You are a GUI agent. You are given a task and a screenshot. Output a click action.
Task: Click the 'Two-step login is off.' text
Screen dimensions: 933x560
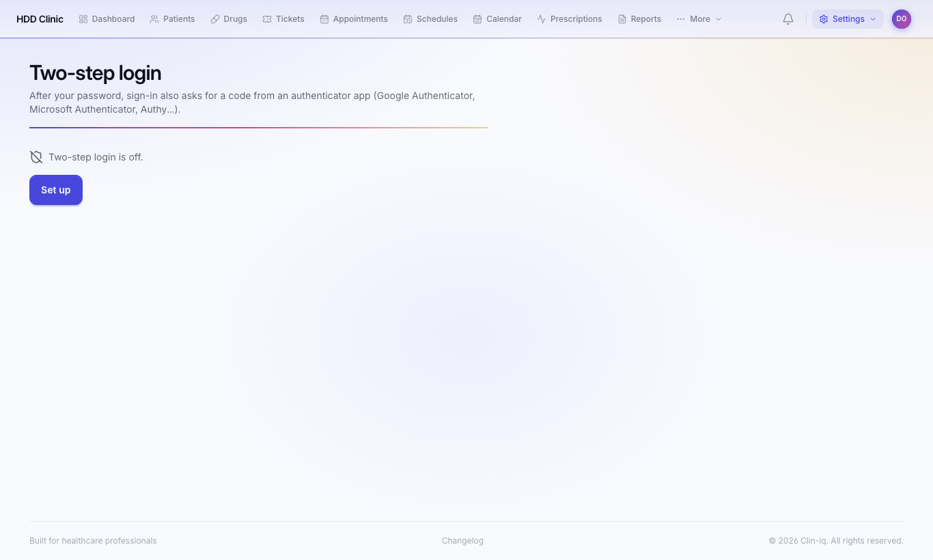coord(96,157)
